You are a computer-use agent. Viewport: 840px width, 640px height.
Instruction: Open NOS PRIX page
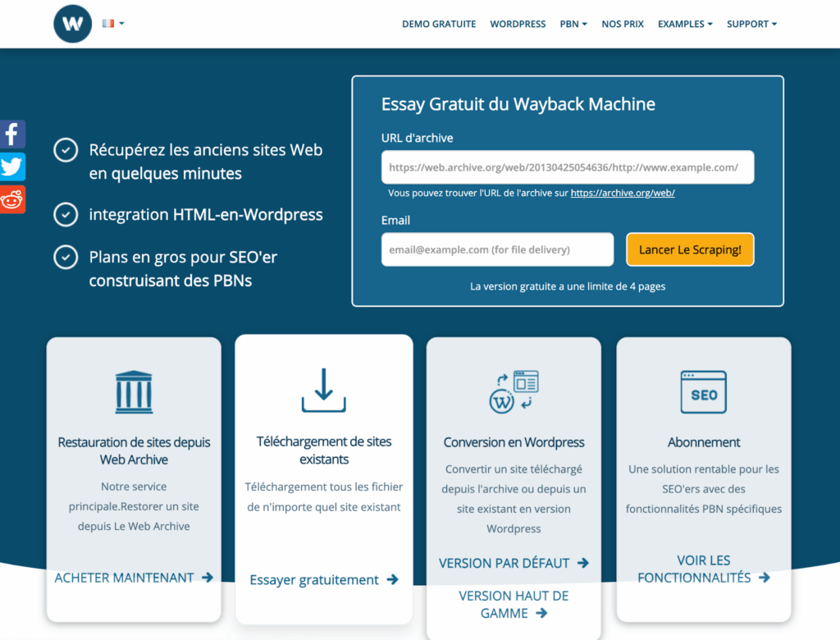click(623, 24)
